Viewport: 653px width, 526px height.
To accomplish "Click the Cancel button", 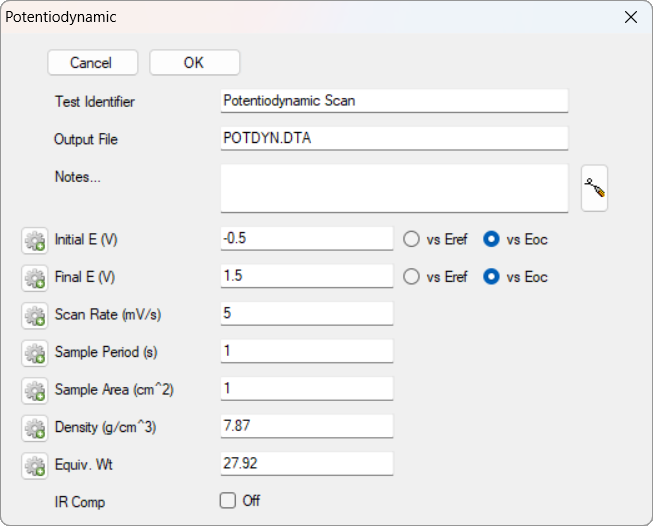I will (x=92, y=62).
